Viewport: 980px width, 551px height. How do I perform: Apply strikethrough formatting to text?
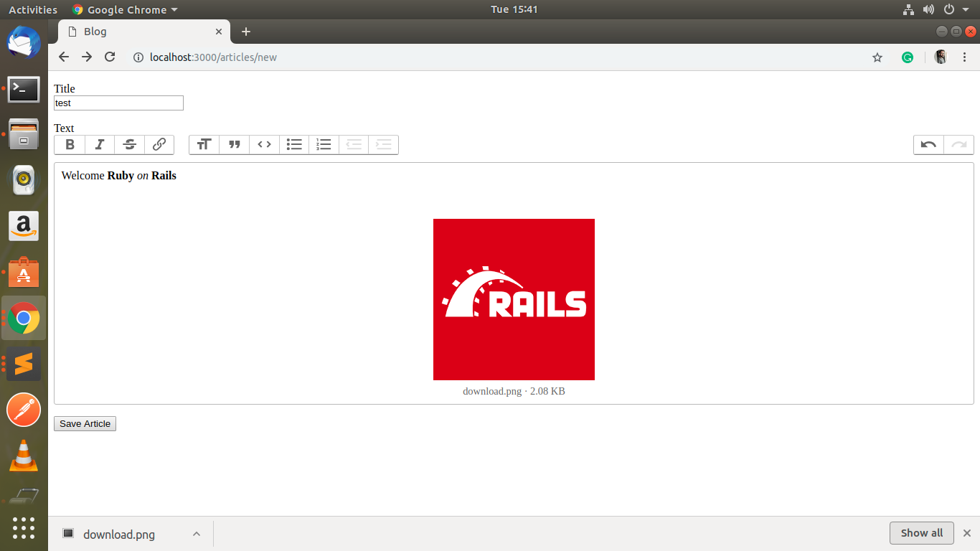[130, 145]
